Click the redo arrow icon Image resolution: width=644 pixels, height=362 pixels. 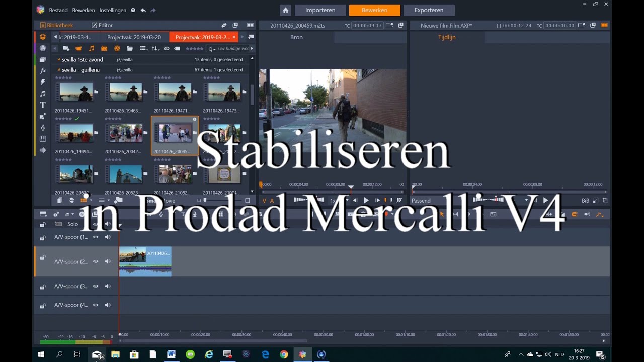coord(153,10)
